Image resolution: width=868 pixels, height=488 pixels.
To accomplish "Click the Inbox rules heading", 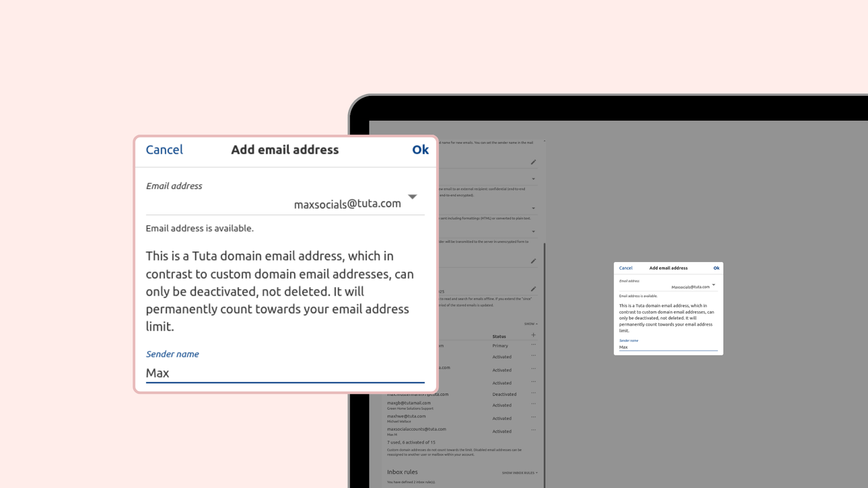I will click(x=402, y=472).
